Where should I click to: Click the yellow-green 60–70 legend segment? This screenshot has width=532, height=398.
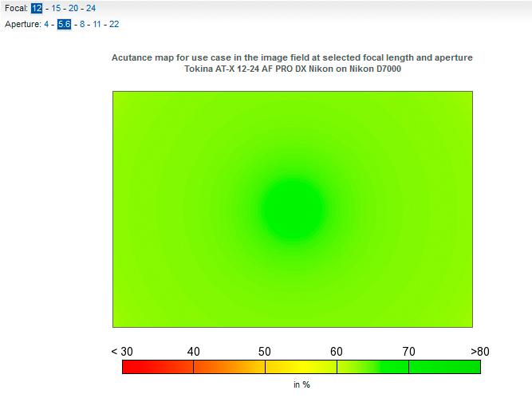click(372, 367)
